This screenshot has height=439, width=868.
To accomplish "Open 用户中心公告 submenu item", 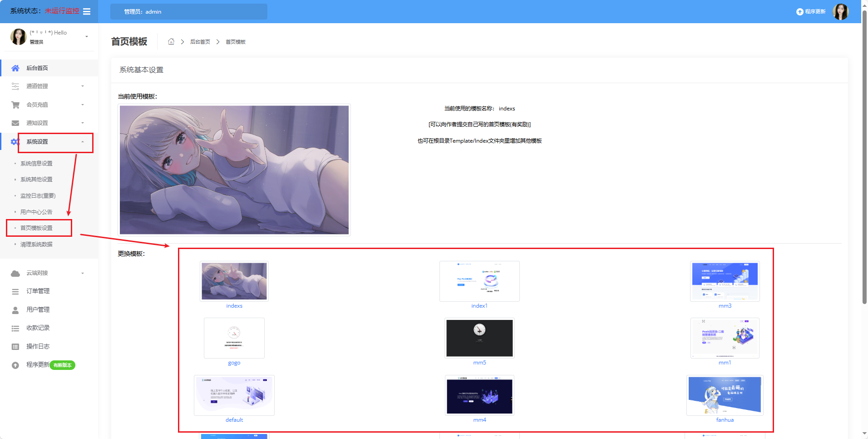I will coord(36,212).
